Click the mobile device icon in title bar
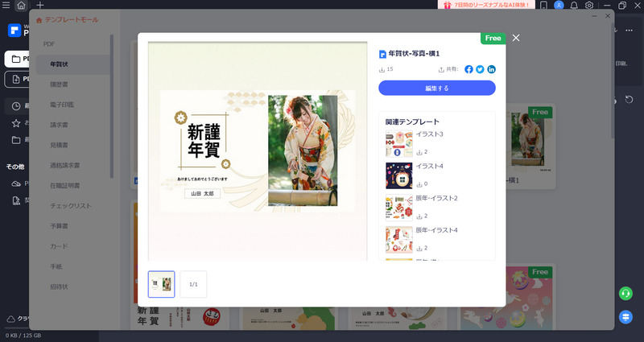Image resolution: width=644 pixels, height=342 pixels. pyautogui.click(x=543, y=6)
